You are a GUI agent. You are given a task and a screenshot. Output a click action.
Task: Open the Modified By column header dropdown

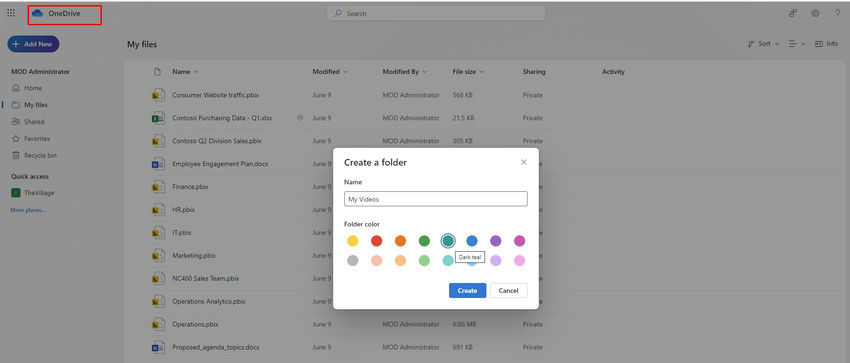click(x=404, y=72)
